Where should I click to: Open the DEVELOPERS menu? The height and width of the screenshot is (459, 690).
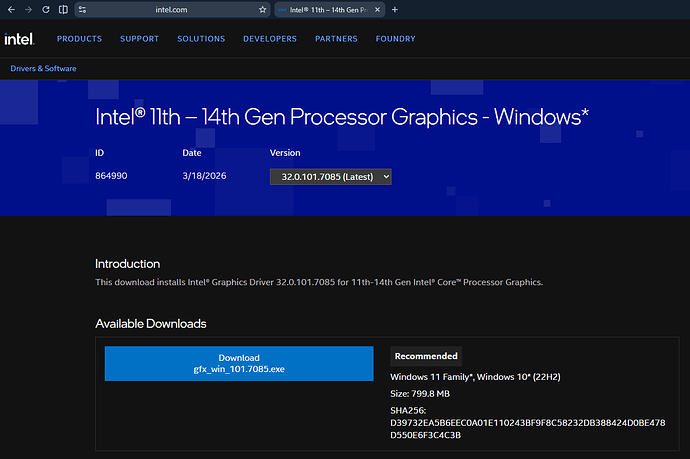click(x=270, y=39)
